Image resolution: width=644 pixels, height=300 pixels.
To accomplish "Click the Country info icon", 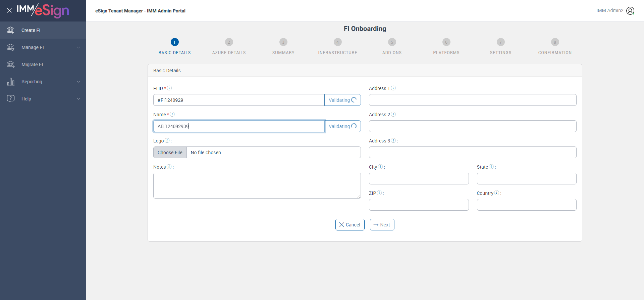I will [x=497, y=193].
